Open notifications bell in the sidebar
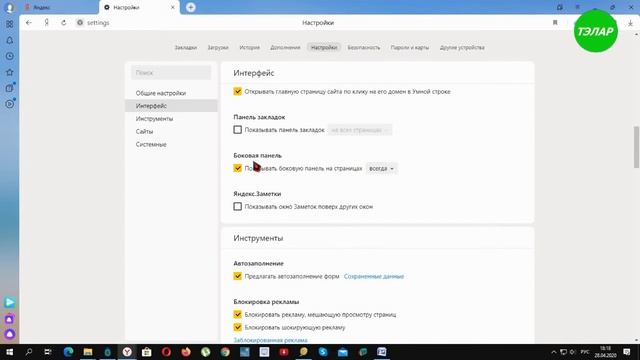 coord(9,40)
